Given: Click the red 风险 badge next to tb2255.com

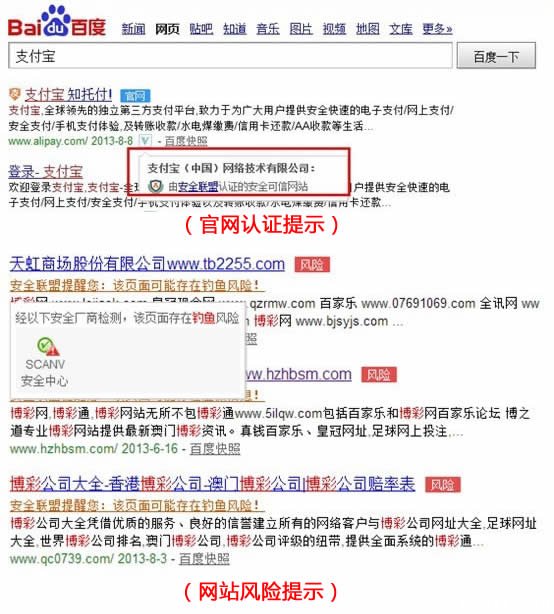Looking at the screenshot, I should pyautogui.click(x=312, y=264).
